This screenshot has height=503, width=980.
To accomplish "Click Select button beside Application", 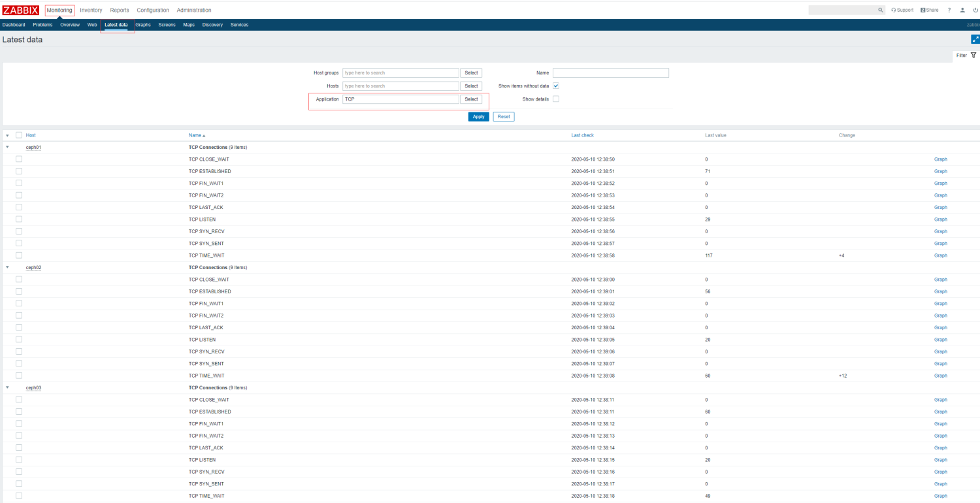I will (x=471, y=99).
